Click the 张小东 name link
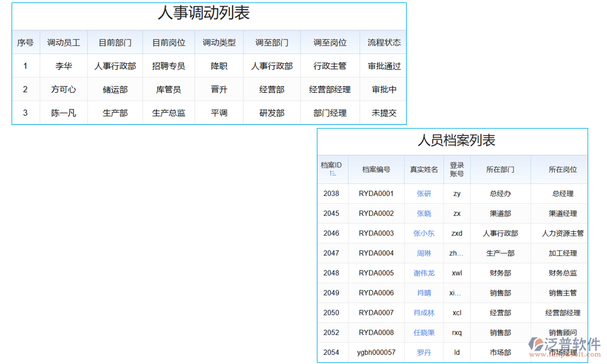 424,233
